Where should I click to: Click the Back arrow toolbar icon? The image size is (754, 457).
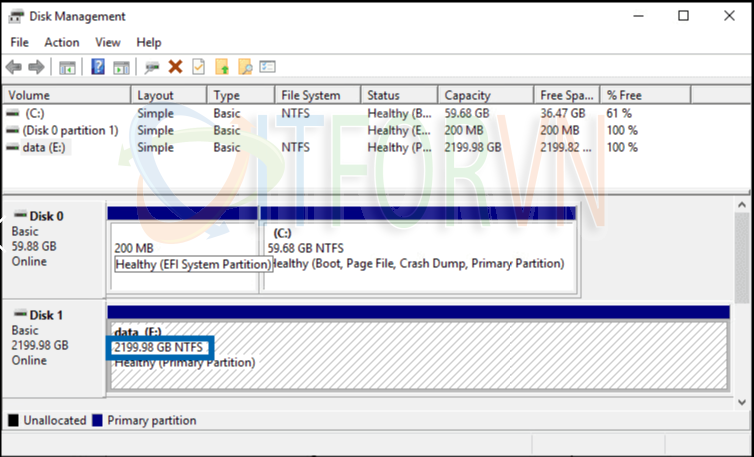13,67
